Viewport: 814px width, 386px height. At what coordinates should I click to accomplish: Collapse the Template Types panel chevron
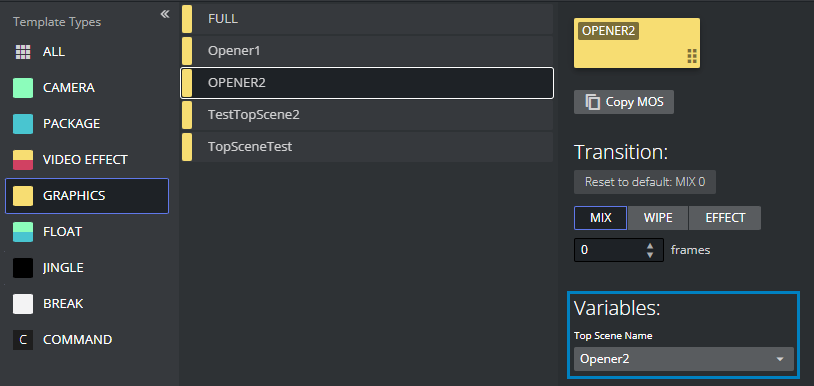[165, 14]
